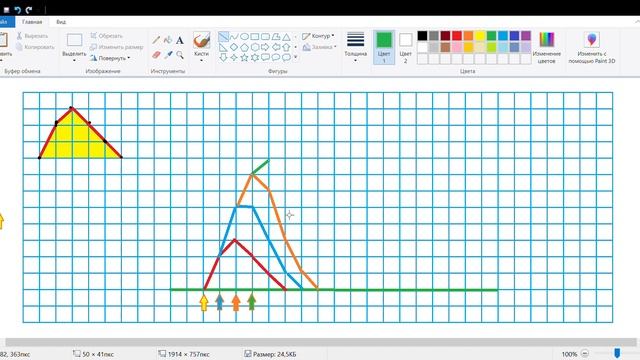This screenshot has width=640, height=360.
Task: Click the Undo arrow icon
Action: (x=18, y=9)
